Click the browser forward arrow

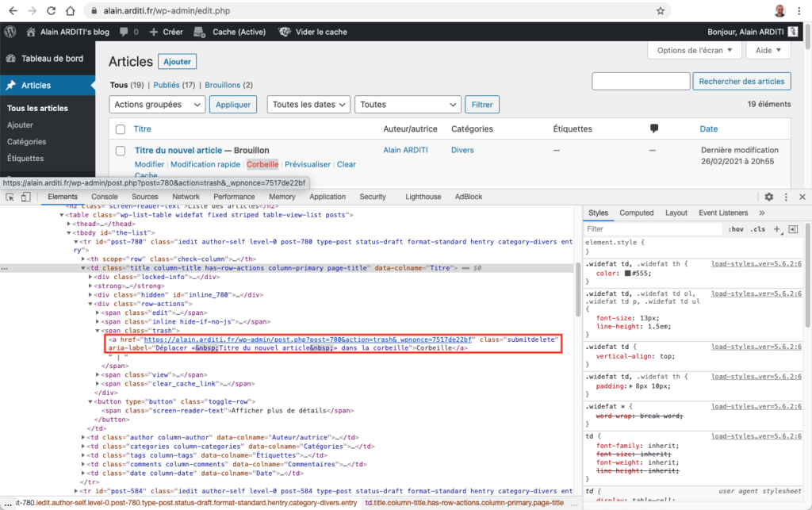coord(32,11)
